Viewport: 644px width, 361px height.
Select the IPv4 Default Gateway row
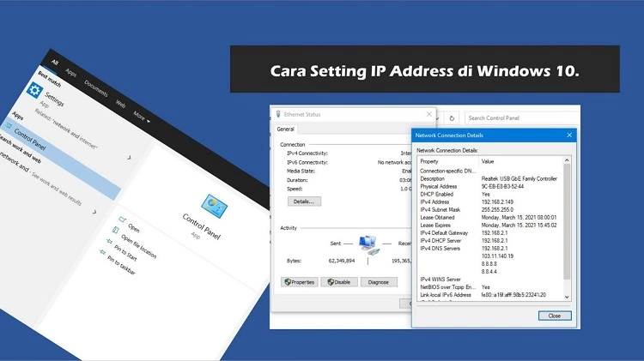pyautogui.click(x=490, y=233)
